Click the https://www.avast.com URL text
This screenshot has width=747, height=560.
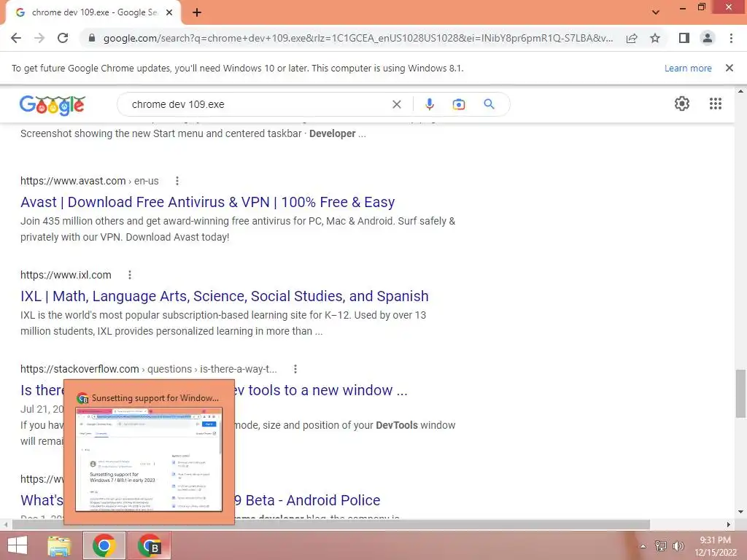pyautogui.click(x=73, y=181)
